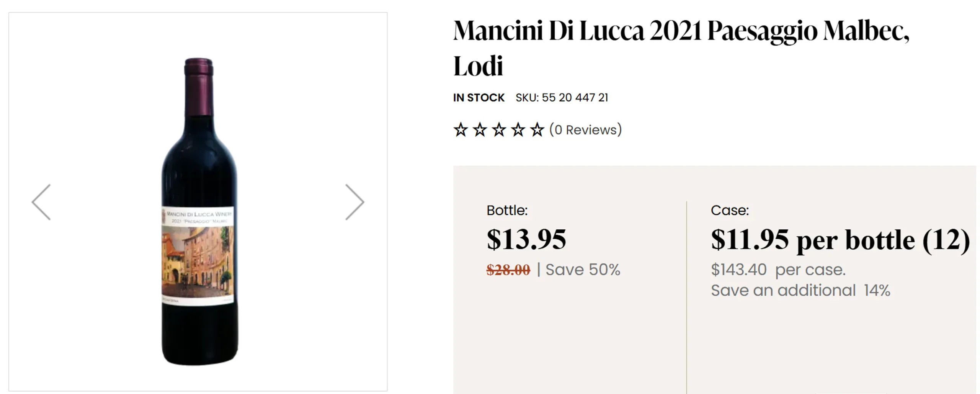The image size is (980, 394).
Task: Open the (0 Reviews) link
Action: pyautogui.click(x=586, y=130)
